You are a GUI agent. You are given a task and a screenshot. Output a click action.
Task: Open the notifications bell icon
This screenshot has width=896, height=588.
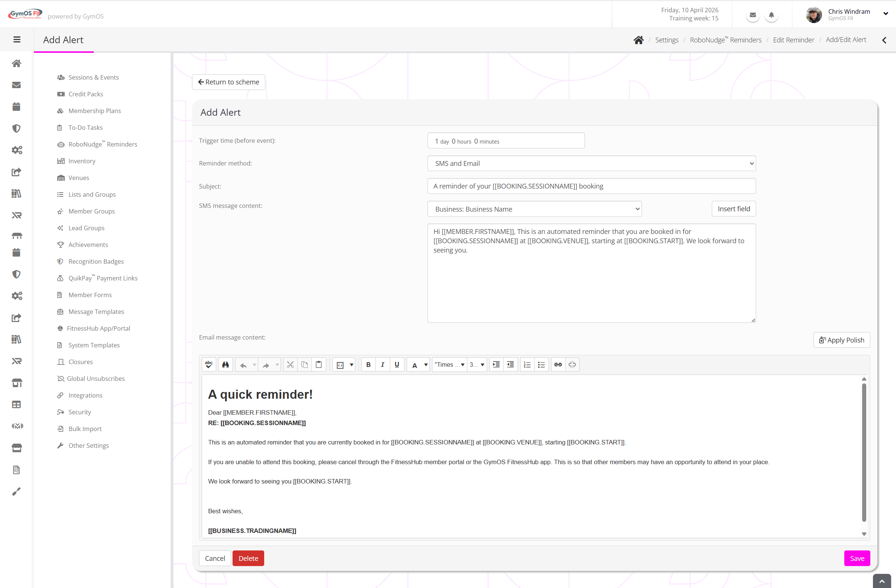tap(771, 15)
